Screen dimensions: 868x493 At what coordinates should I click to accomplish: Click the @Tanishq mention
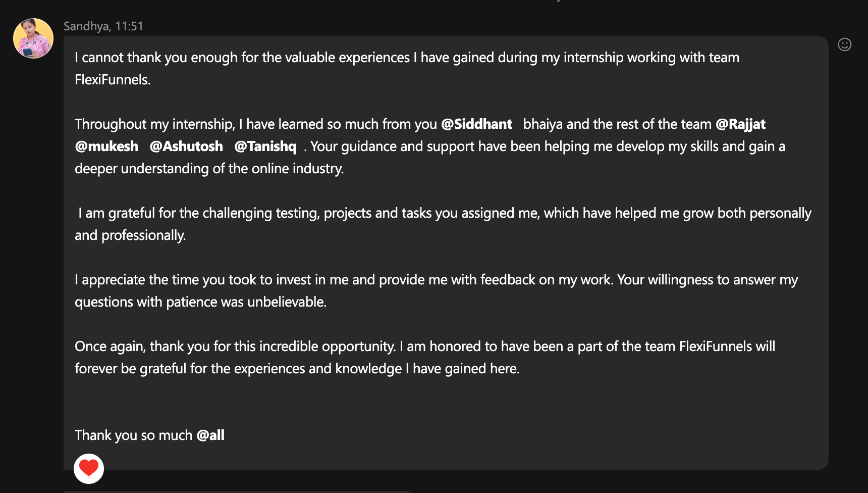265,146
